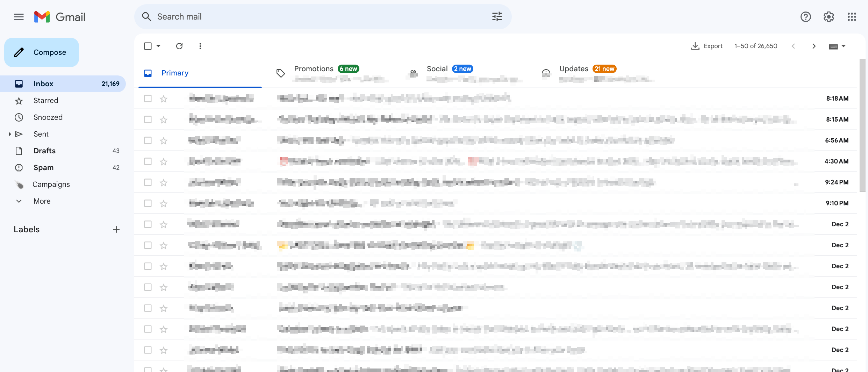This screenshot has height=372, width=868.
Task: Click the Export download icon
Action: 695,46
